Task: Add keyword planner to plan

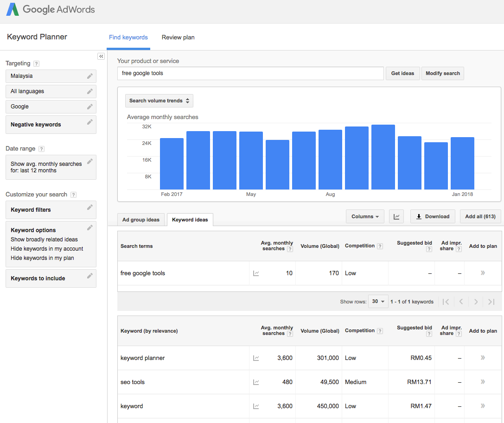Action: click(x=483, y=358)
